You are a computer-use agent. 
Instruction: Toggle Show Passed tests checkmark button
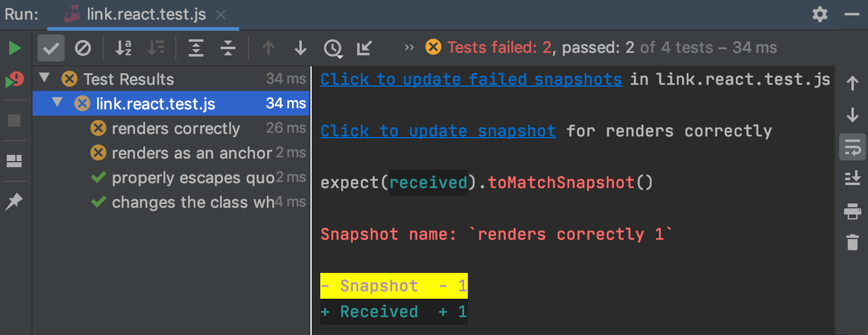pos(50,48)
